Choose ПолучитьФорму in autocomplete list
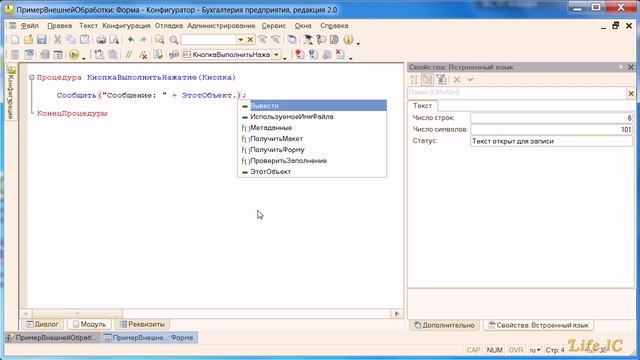This screenshot has height=360, width=640. [312, 150]
